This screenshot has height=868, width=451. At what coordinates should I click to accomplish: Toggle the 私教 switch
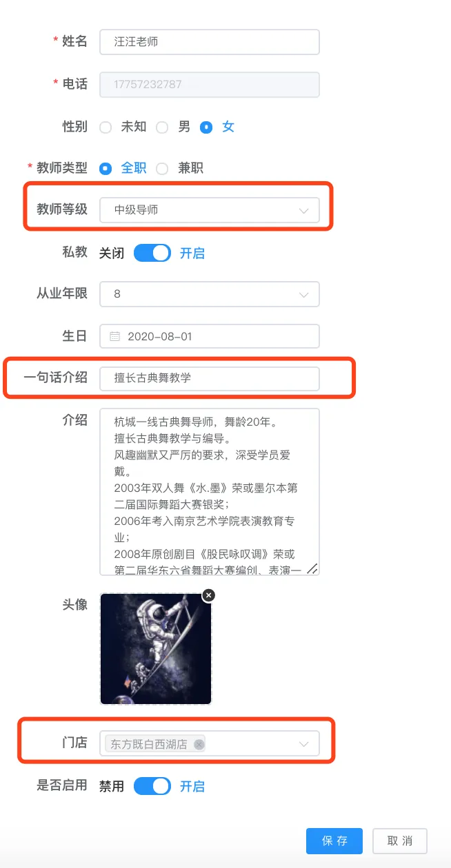click(x=152, y=253)
